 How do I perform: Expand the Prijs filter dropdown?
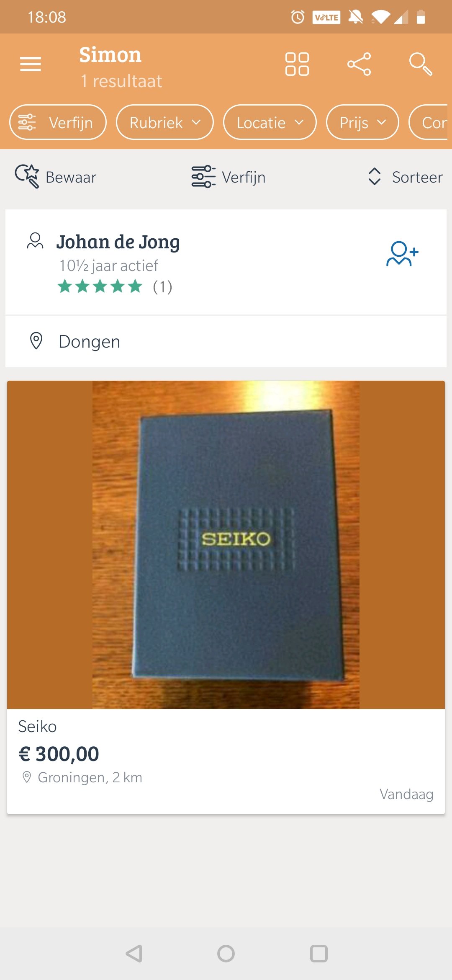click(362, 122)
